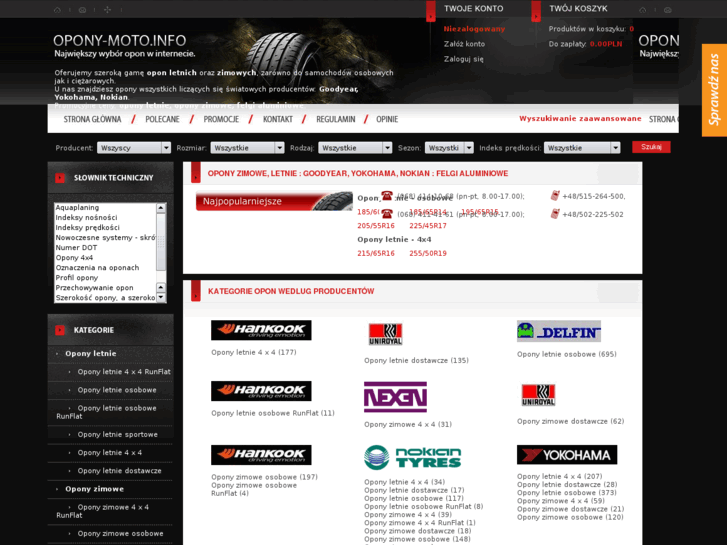The width and height of the screenshot is (727, 545).
Task: Open the Nexen brand logo
Action: coord(395,397)
